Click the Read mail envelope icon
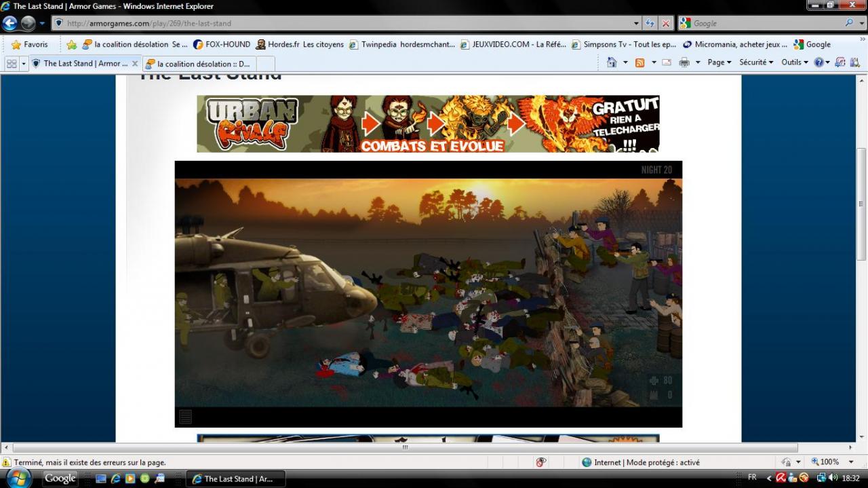 [x=667, y=62]
